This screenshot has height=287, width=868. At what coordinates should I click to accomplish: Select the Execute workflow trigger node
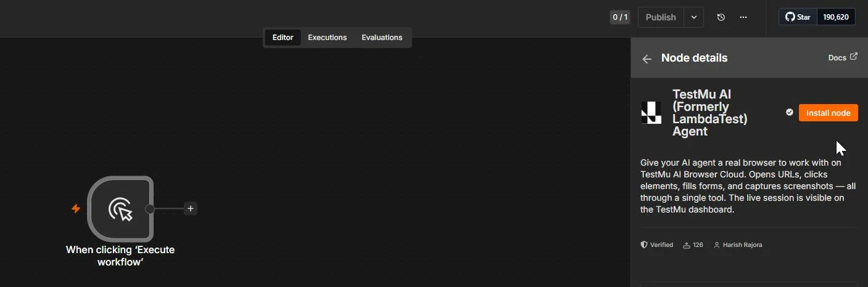(120, 209)
